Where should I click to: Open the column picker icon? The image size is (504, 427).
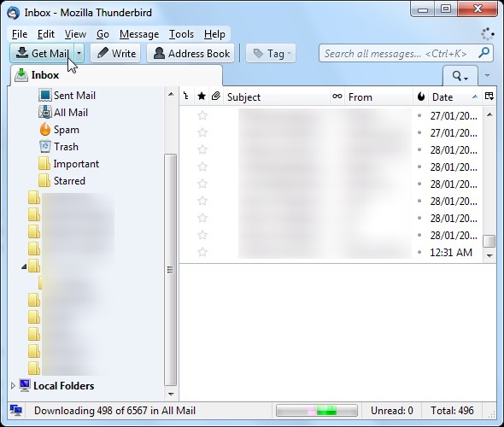[x=489, y=96]
